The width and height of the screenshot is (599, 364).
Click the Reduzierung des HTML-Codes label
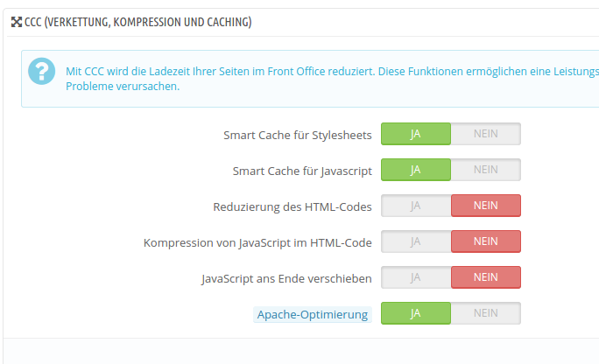(x=292, y=206)
